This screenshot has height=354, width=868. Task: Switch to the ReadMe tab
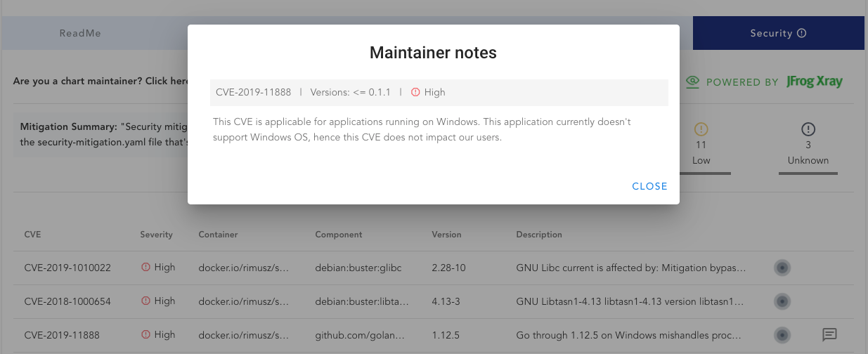click(x=80, y=33)
